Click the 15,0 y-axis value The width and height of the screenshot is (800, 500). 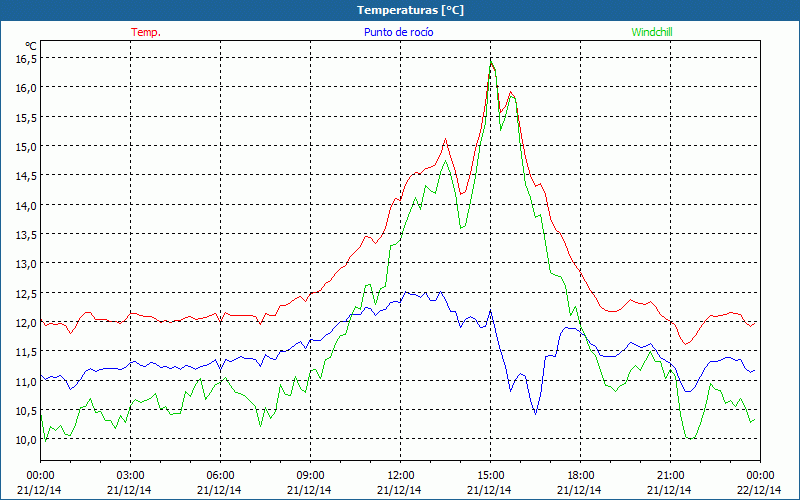pos(27,146)
